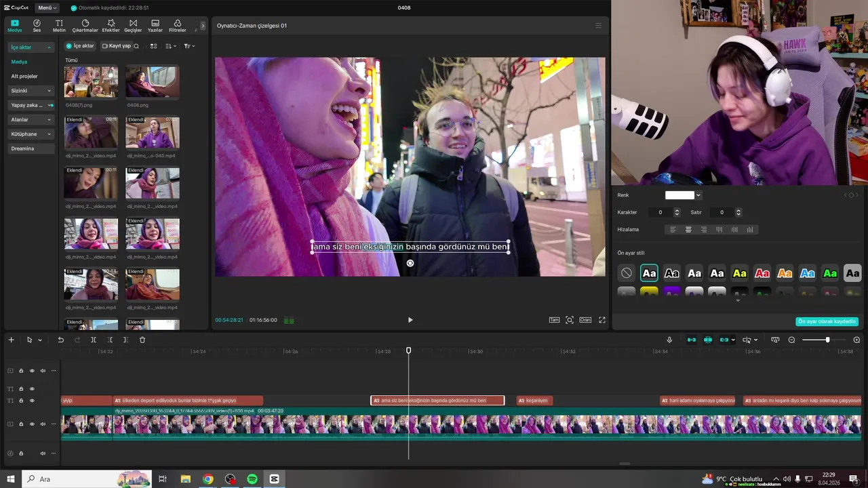The height and width of the screenshot is (488, 868).
Task: Open the Renk color dropdown arrow
Action: (x=698, y=195)
